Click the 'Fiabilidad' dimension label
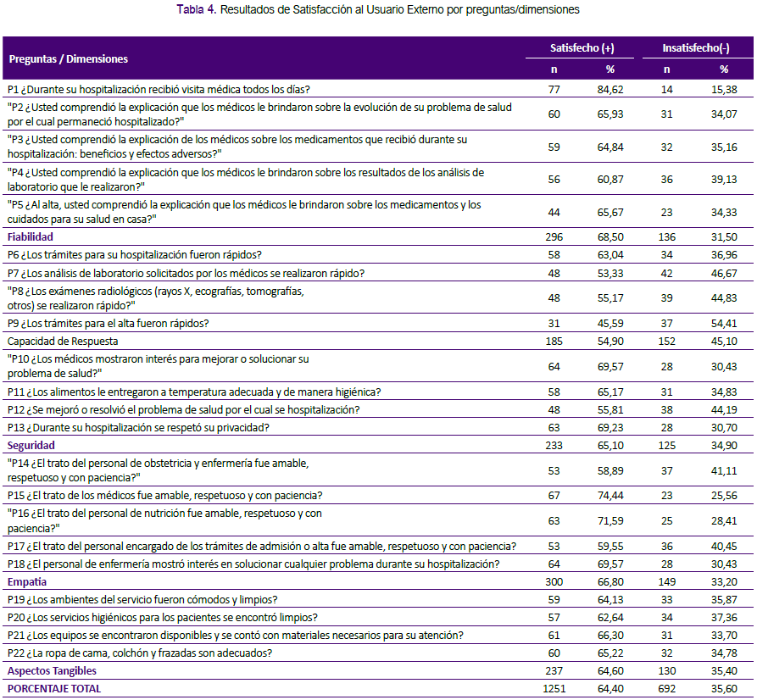Screen dimensions: 757x700 [31, 237]
